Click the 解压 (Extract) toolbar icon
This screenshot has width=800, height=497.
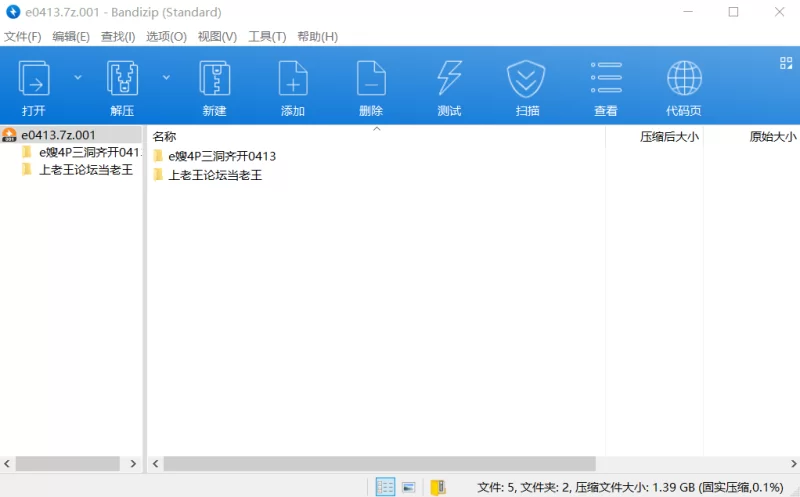point(122,79)
